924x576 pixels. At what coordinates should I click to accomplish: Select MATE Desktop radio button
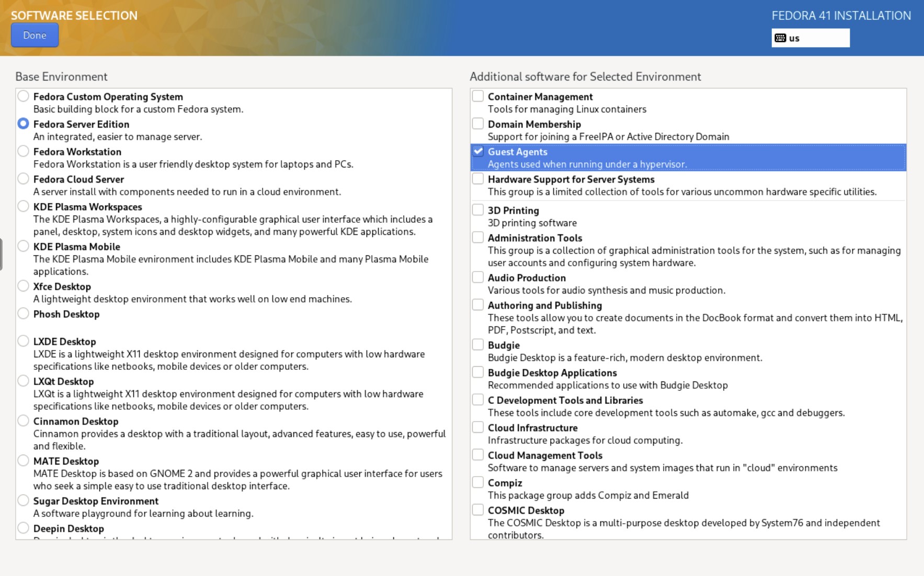[x=23, y=461]
